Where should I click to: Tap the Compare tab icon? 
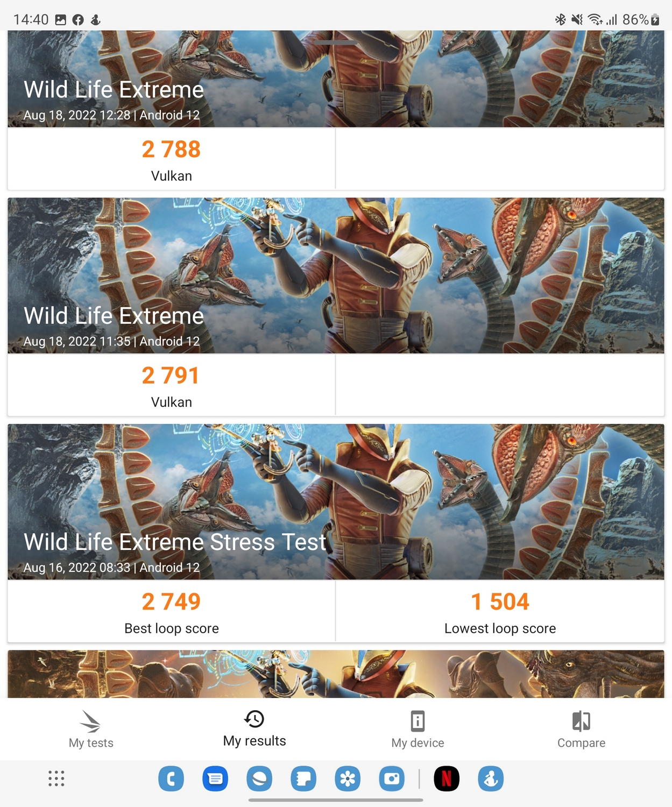click(581, 721)
